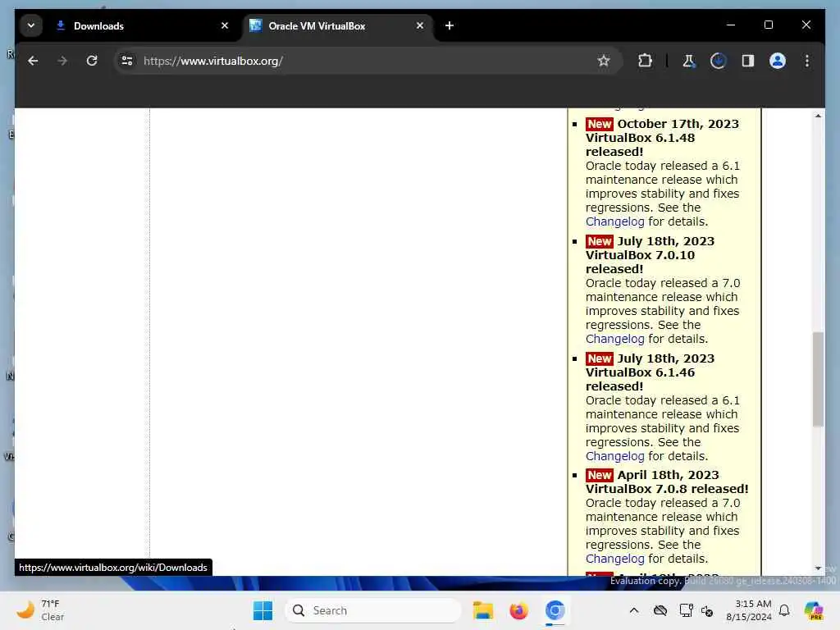Click the New badge beside October 17th
The width and height of the screenshot is (840, 630).
[x=600, y=125]
